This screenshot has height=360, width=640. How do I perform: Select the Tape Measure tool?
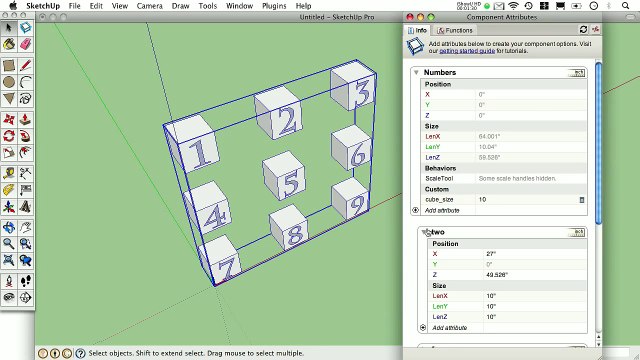[9, 173]
